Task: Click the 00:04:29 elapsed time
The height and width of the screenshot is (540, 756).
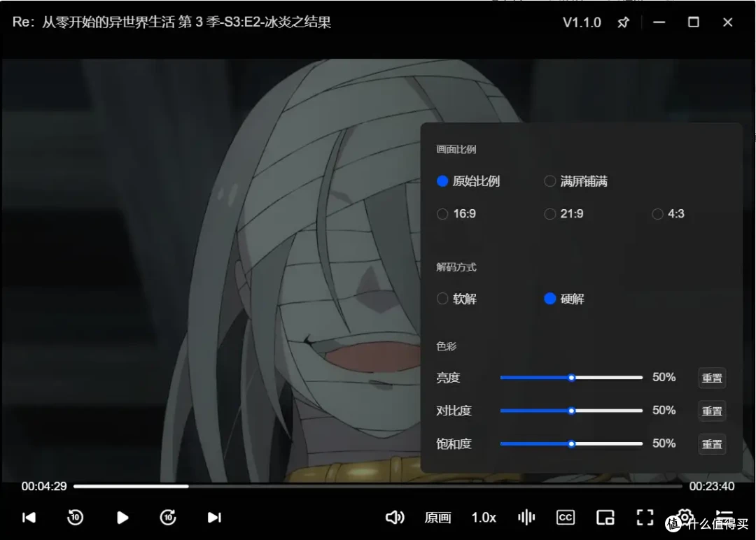Action: click(44, 487)
